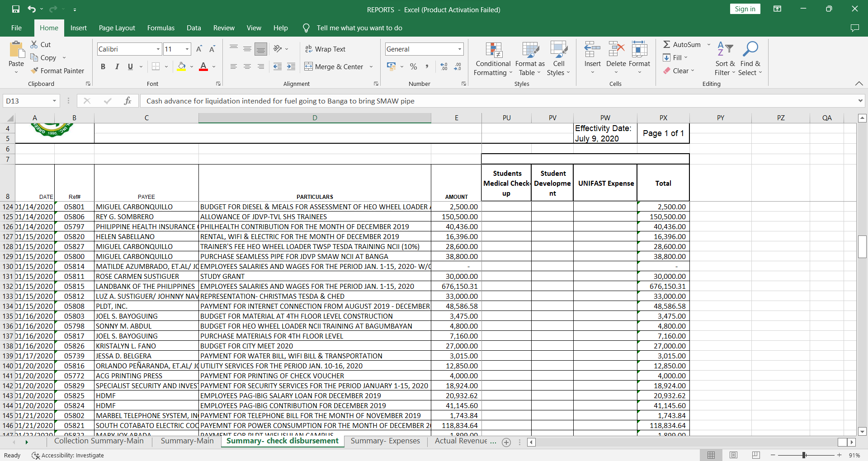868x461 pixels.
Task: Open Format as Table gallery
Action: [x=530, y=59]
